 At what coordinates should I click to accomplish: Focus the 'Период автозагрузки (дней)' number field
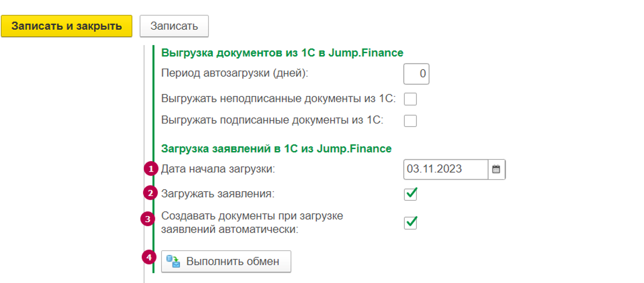416,74
